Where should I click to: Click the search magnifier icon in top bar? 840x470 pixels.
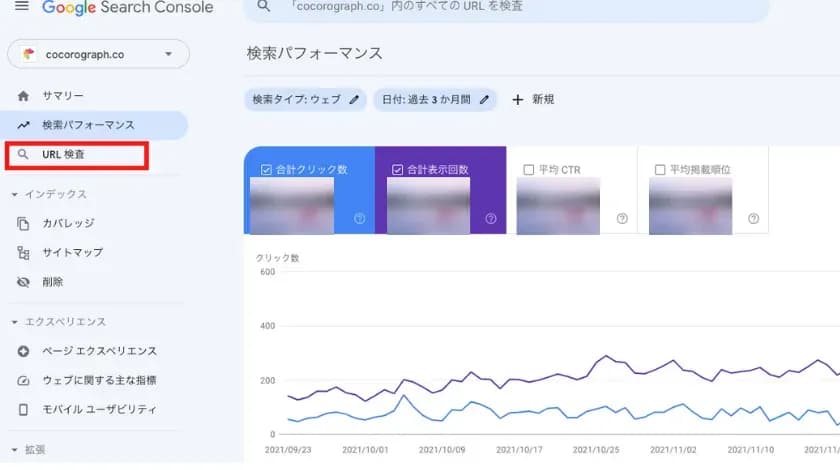pyautogui.click(x=264, y=7)
